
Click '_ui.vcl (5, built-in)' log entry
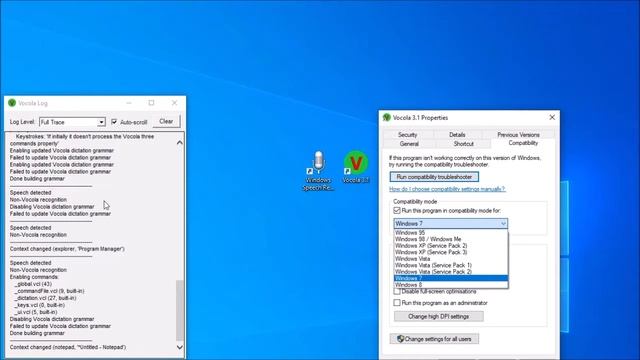click(x=36, y=312)
